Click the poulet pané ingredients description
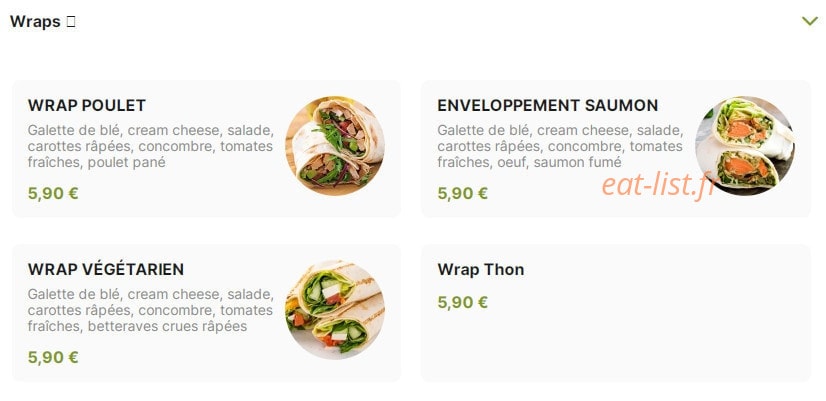This screenshot has height=401, width=826. coord(151,146)
